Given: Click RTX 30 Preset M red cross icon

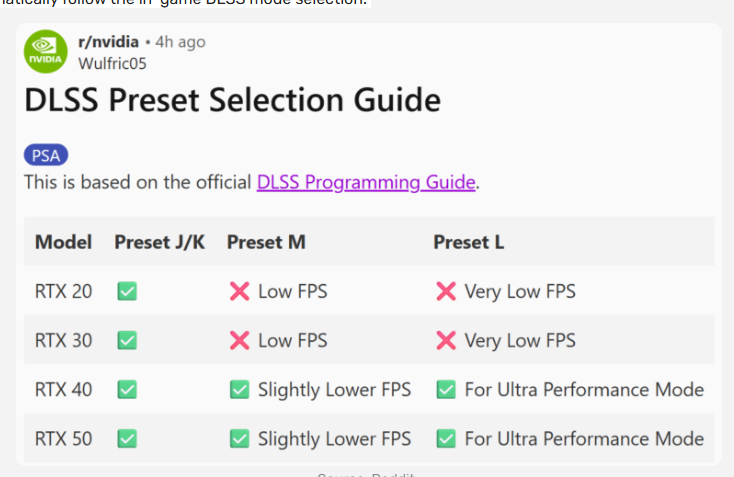Looking at the screenshot, I should [x=239, y=340].
